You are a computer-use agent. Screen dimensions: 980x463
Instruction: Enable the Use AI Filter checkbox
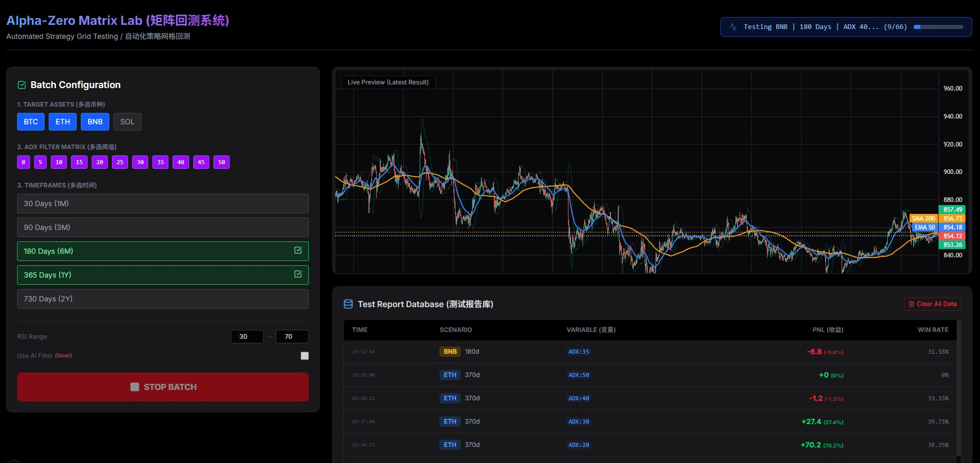(x=305, y=356)
